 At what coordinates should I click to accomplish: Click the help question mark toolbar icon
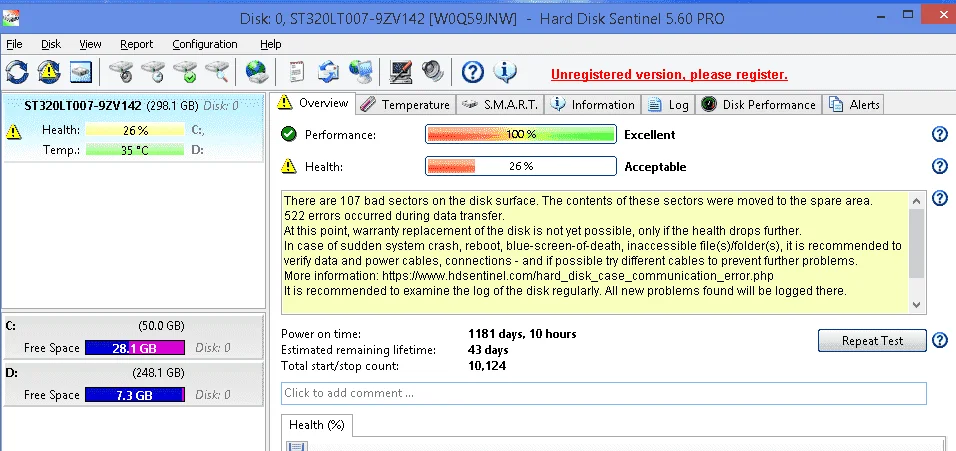473,73
